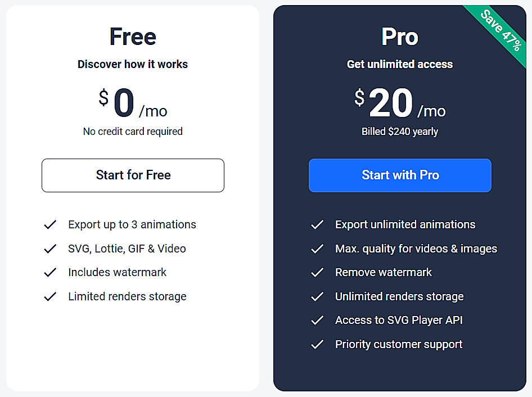Click the Unlimited renders storage feature

[x=399, y=296]
